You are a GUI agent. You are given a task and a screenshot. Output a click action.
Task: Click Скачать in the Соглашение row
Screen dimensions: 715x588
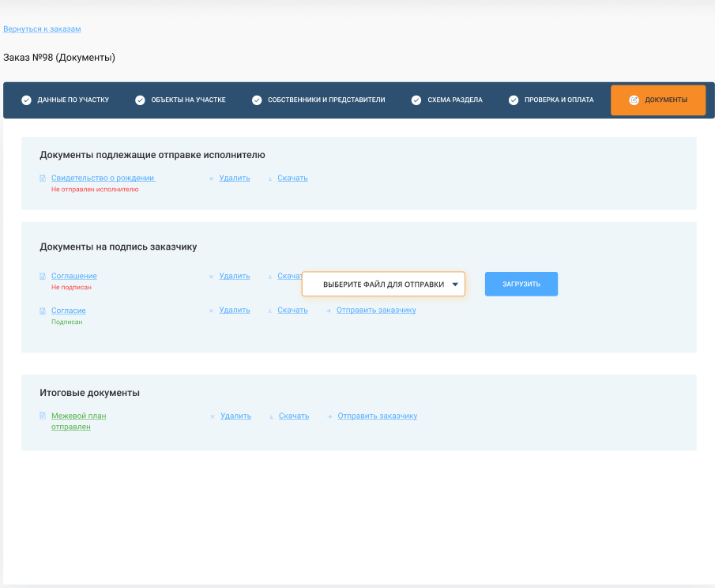290,276
